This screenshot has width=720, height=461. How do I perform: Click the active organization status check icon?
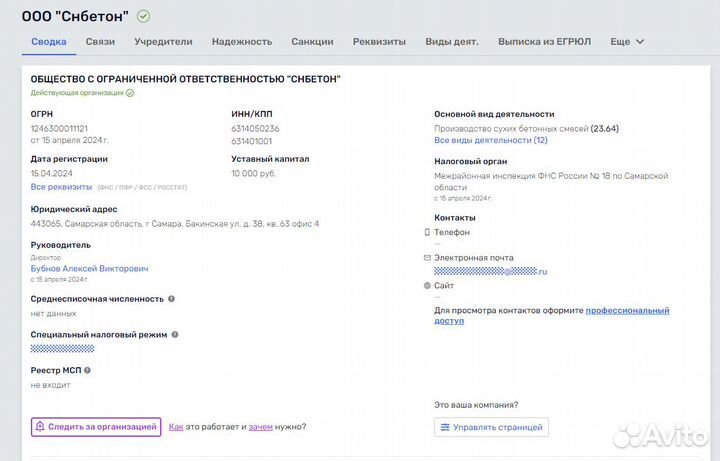pos(130,93)
